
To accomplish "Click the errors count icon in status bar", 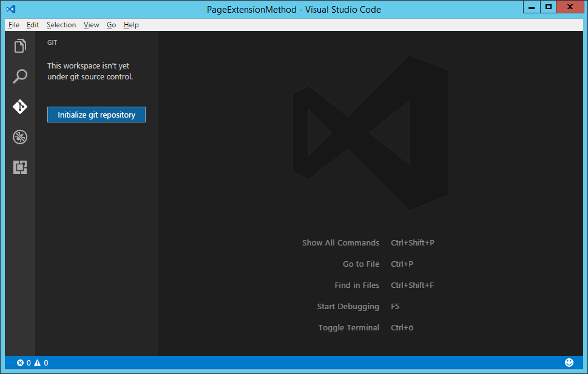I will click(20, 362).
